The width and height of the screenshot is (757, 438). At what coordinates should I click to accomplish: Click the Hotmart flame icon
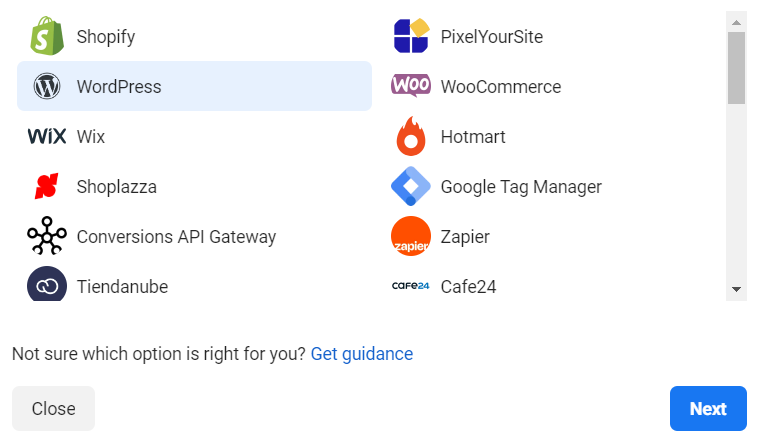[x=411, y=136]
